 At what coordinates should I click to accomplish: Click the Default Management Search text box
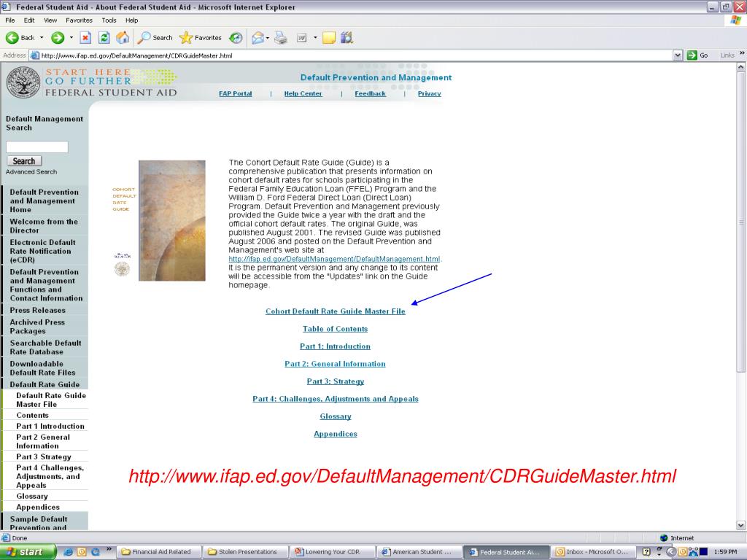coord(37,147)
